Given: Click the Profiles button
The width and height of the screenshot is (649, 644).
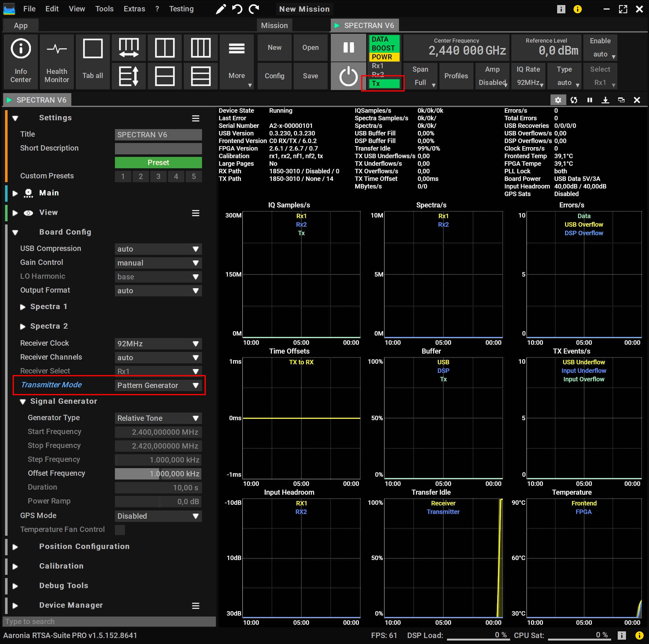Looking at the screenshot, I should click(x=456, y=76).
